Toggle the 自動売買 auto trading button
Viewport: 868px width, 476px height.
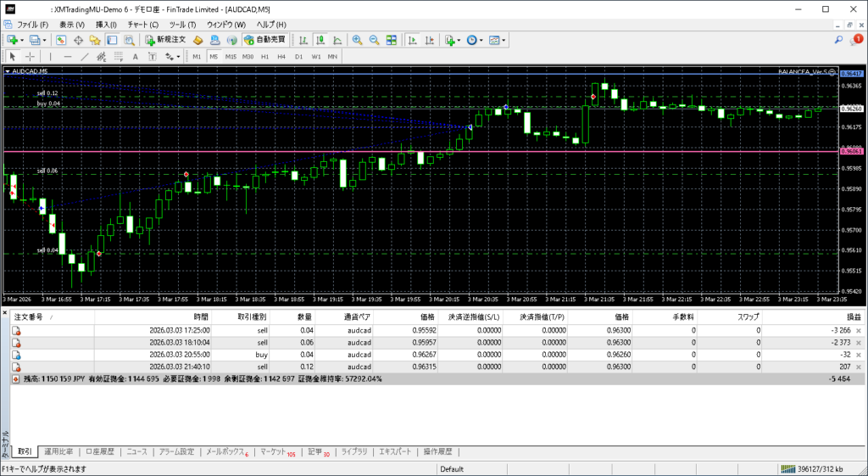coord(264,40)
